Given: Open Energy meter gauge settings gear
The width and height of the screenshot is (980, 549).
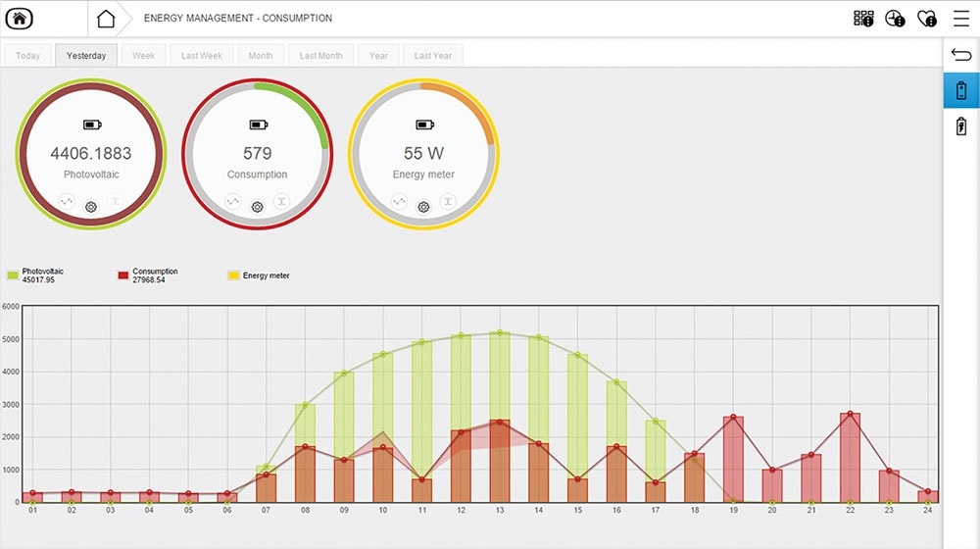Looking at the screenshot, I should pyautogui.click(x=423, y=207).
